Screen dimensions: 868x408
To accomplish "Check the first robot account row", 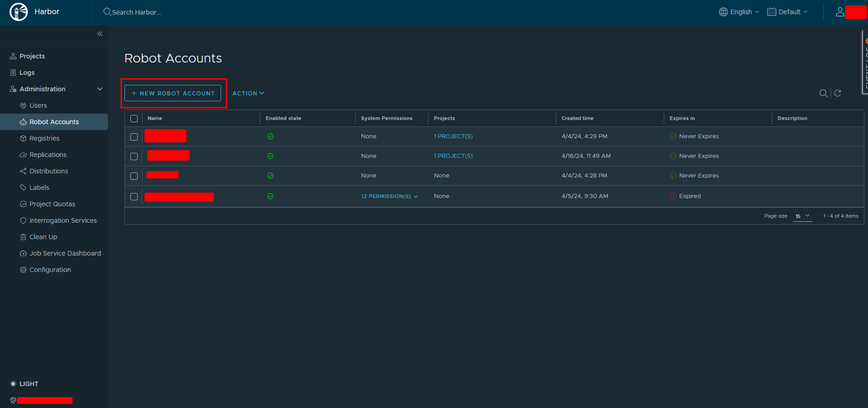I will [x=134, y=137].
